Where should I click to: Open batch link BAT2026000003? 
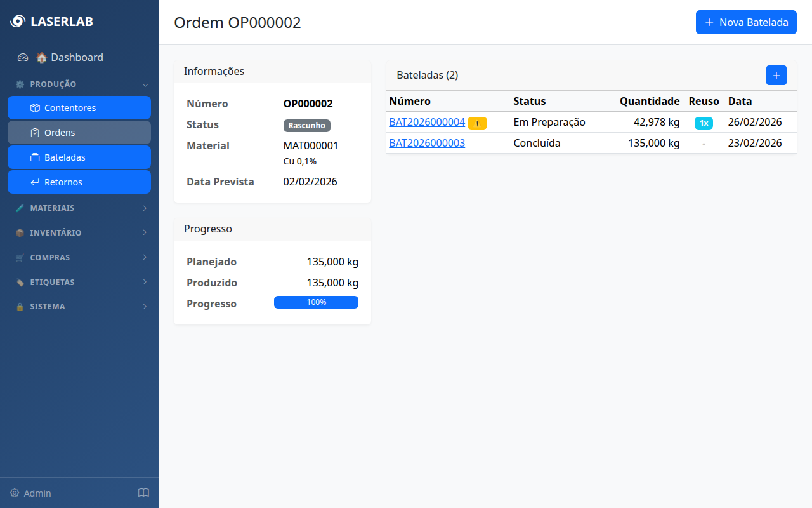[x=427, y=143]
